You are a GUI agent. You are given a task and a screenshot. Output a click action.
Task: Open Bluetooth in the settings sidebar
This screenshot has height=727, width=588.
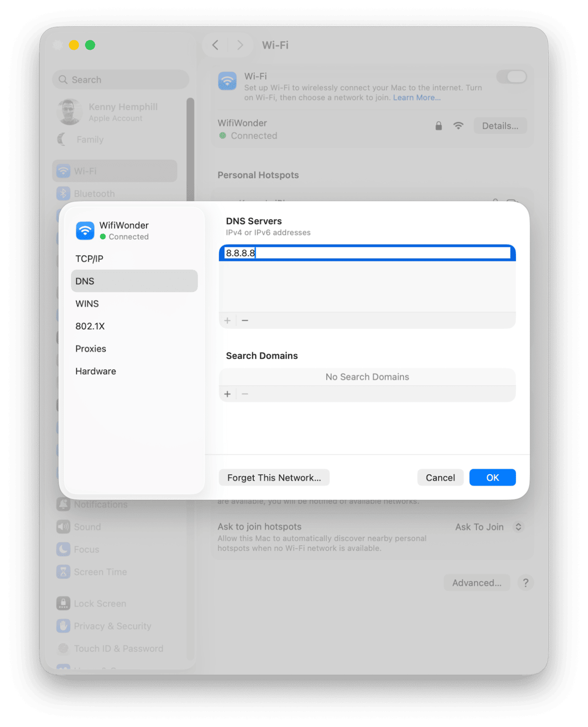[x=115, y=193]
